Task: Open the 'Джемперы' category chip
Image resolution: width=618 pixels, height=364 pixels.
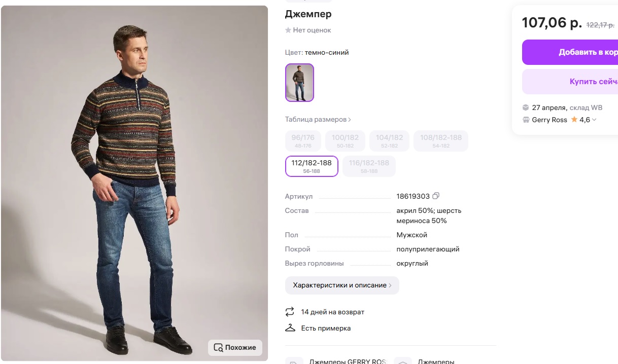Action: tap(430, 361)
